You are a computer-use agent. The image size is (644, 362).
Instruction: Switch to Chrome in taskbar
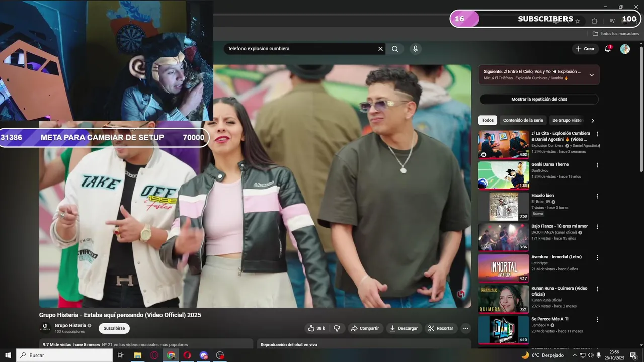(171, 355)
